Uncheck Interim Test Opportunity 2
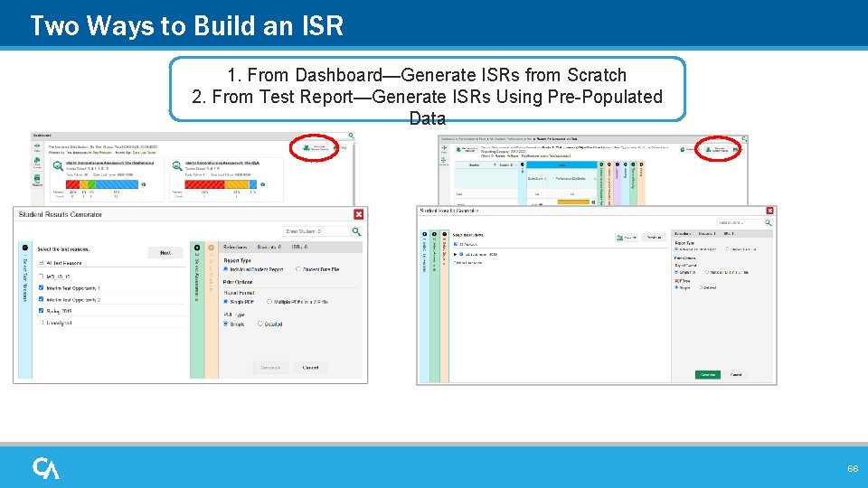 [x=41, y=299]
